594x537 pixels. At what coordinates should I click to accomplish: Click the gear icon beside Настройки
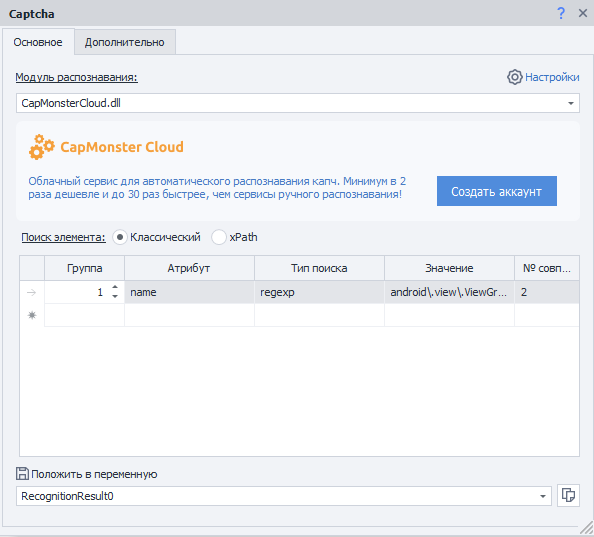pos(514,77)
